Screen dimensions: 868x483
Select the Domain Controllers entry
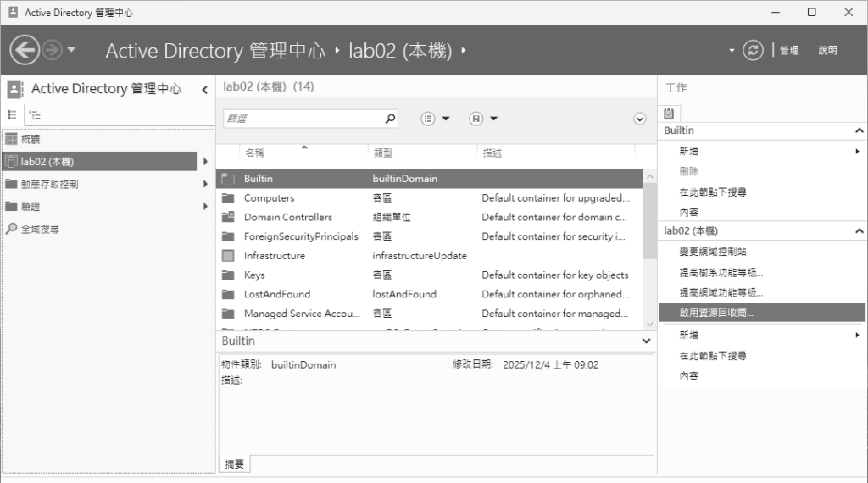288,217
